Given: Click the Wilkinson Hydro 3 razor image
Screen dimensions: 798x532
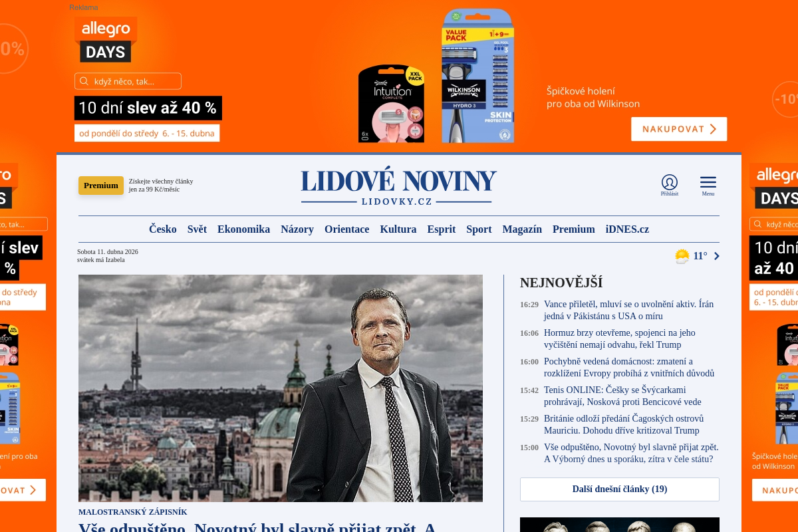Looking at the screenshot, I should click(477, 75).
